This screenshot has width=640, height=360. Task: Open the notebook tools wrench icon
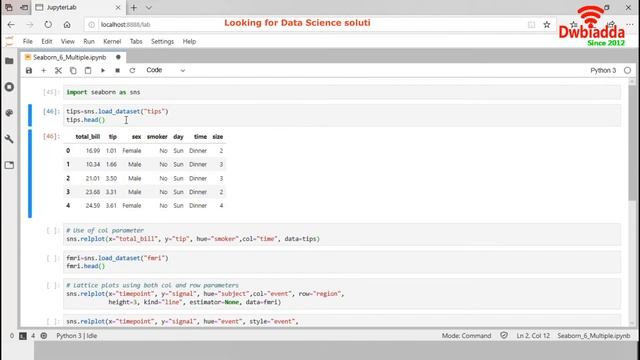9,139
